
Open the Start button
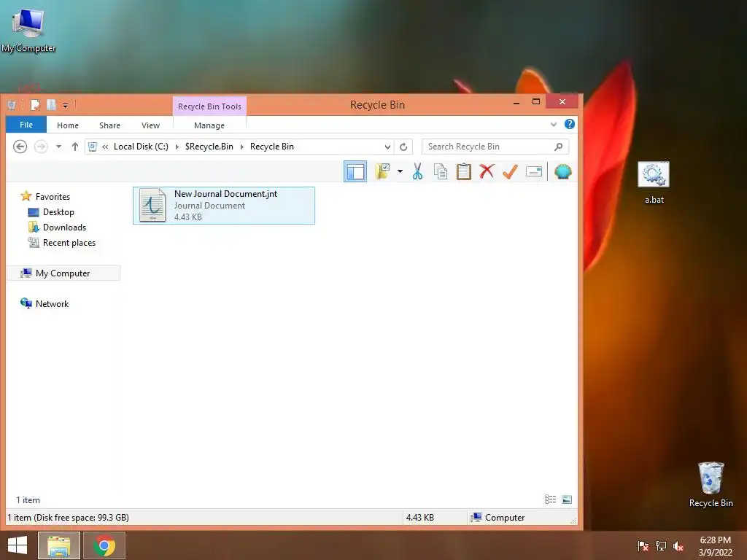pos(18,545)
